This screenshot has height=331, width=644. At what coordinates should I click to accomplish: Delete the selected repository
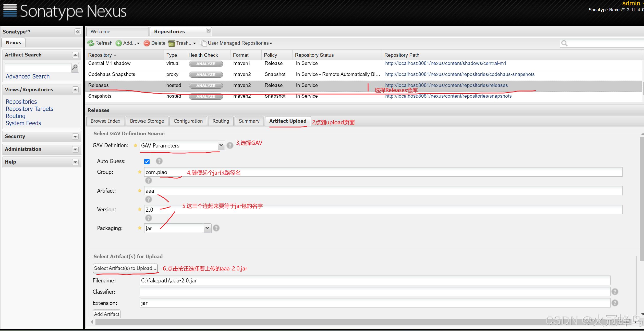pyautogui.click(x=154, y=43)
